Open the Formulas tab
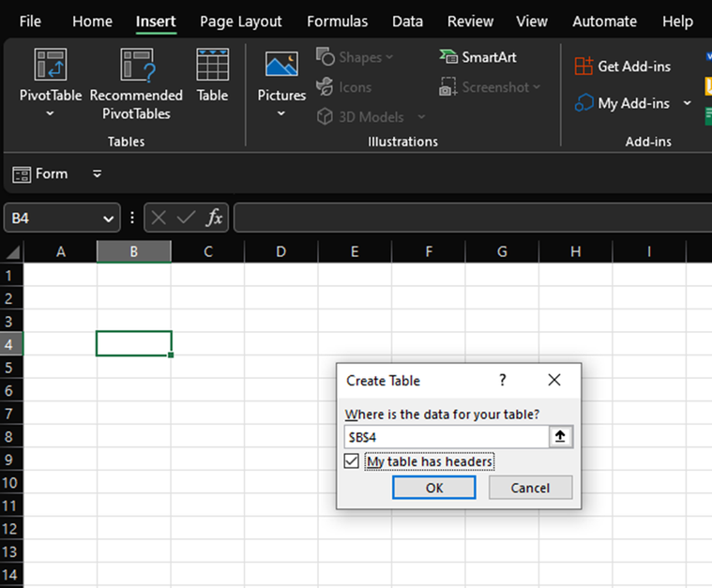Screen dimensions: 712x588 point(338,22)
